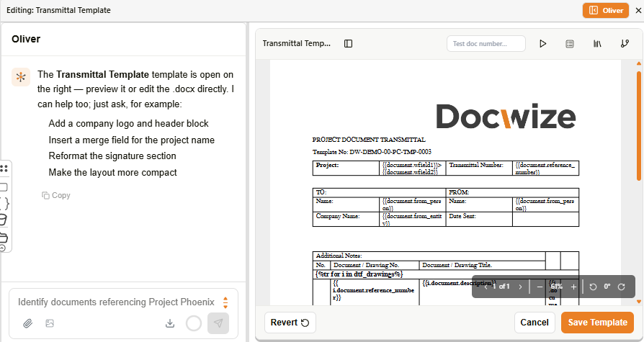
Task: Click into the chat prompt input box
Action: [x=116, y=302]
